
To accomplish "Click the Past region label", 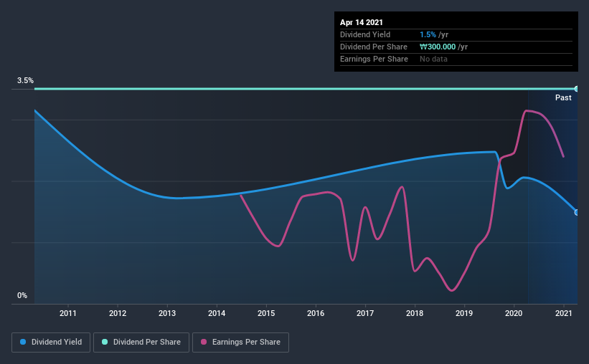I will (563, 97).
